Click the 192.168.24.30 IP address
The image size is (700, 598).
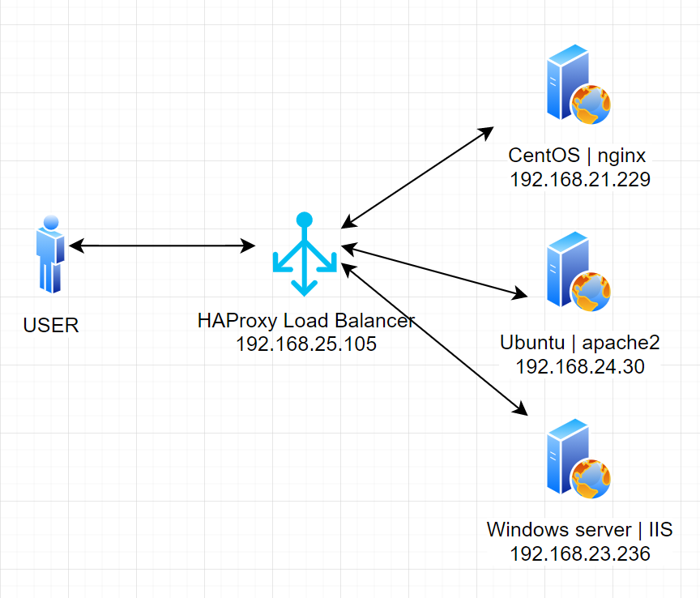[x=580, y=367]
